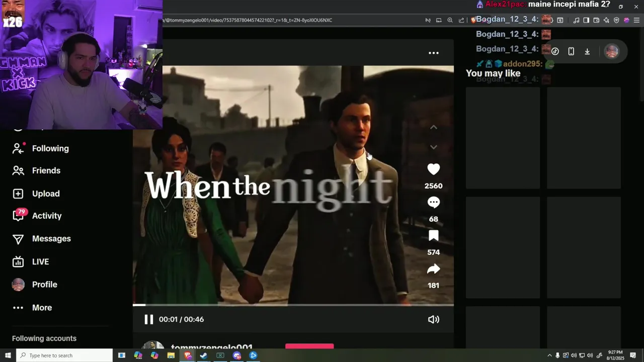This screenshot has width=644, height=362.
Task: Like the video with the heart icon
Action: pyautogui.click(x=433, y=169)
